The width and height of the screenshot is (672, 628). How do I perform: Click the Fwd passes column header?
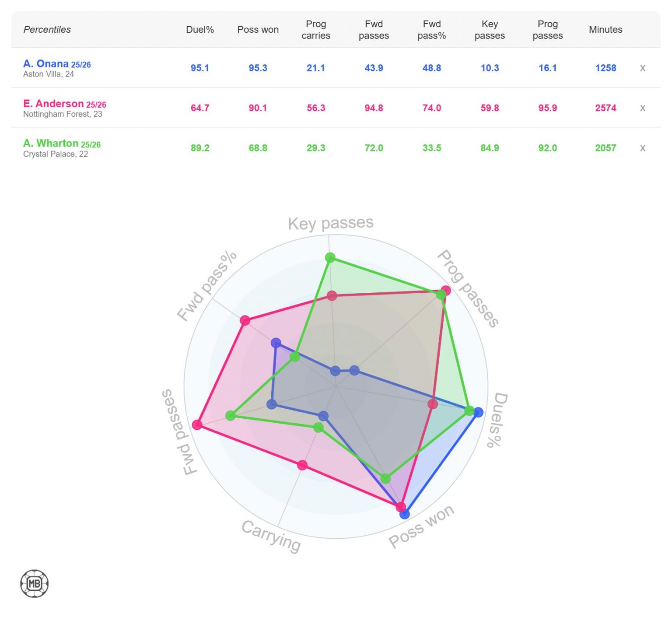(x=374, y=30)
